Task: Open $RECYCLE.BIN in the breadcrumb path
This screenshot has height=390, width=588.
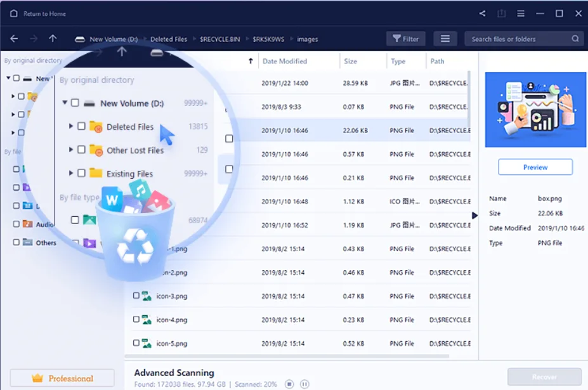Action: [219, 38]
